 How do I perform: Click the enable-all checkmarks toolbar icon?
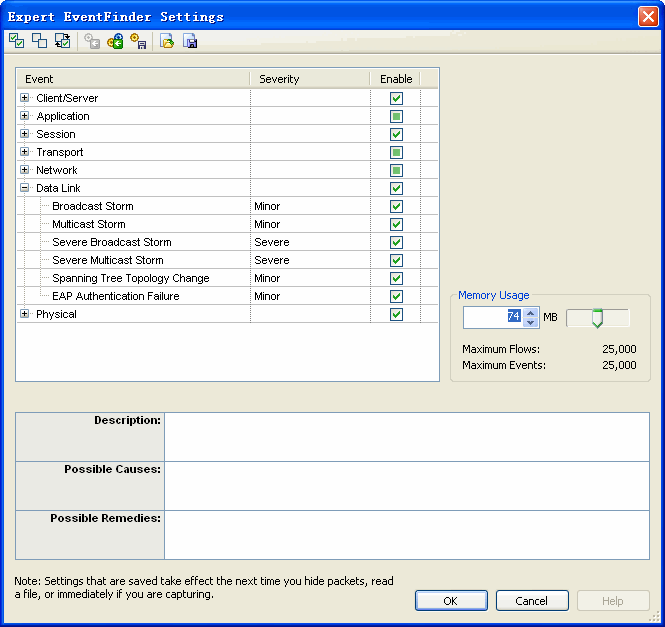pyautogui.click(x=16, y=41)
